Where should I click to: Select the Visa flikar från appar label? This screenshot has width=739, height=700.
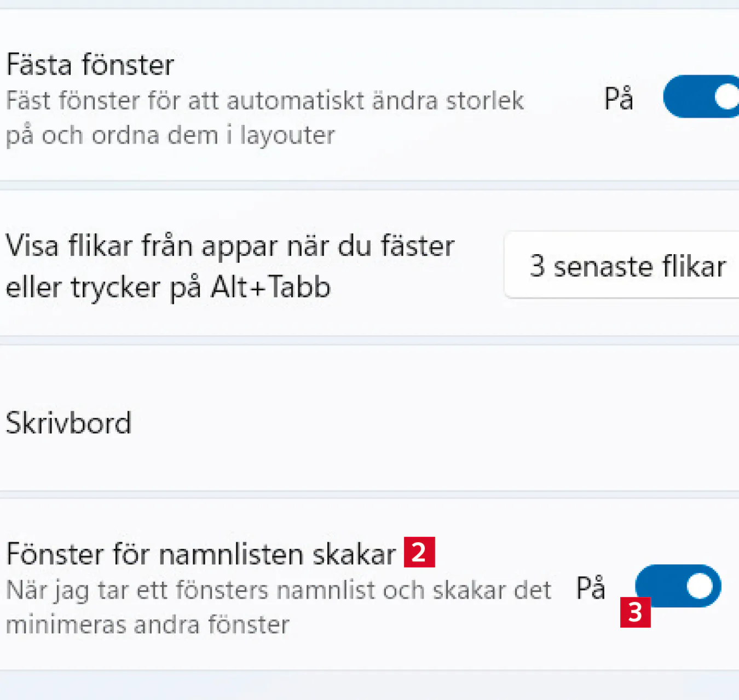pos(230,245)
